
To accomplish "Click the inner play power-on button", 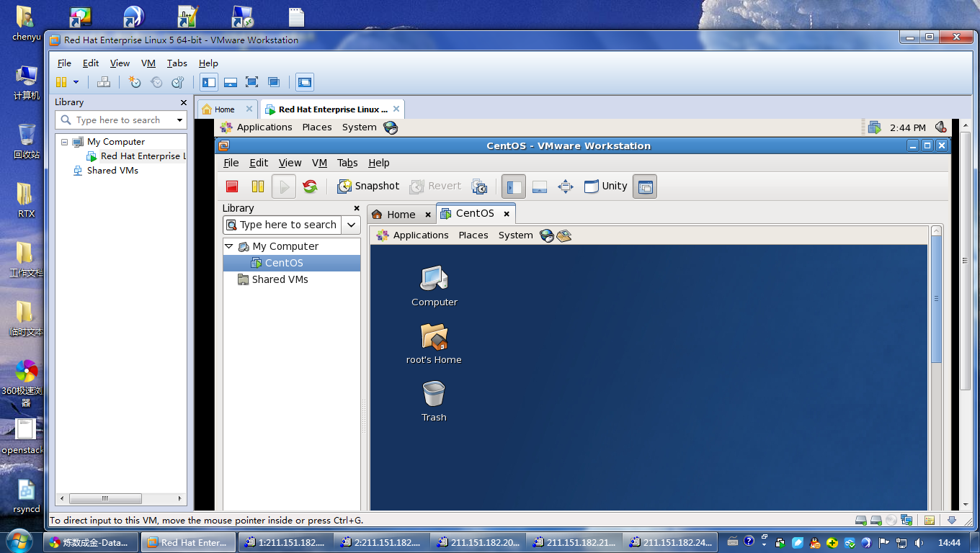I will pyautogui.click(x=284, y=186).
